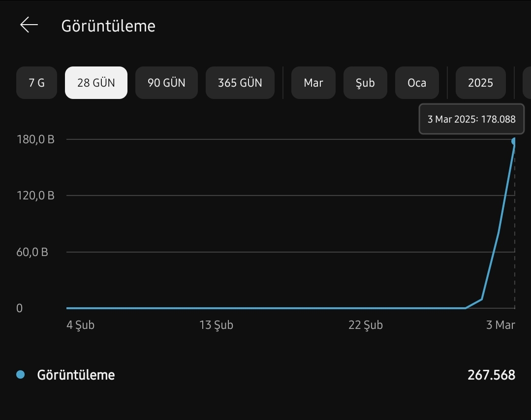The height and width of the screenshot is (420, 531).
Task: Click the 60,0 B axis label
Action: [x=32, y=252]
